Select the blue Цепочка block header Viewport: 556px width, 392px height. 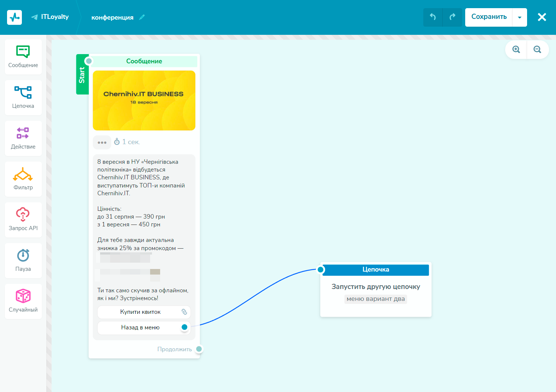376,270
